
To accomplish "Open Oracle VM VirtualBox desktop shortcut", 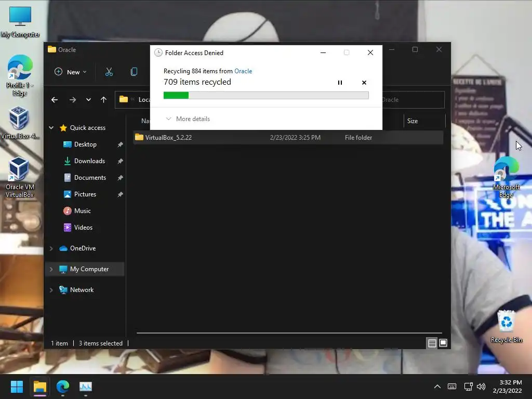I will click(x=20, y=178).
